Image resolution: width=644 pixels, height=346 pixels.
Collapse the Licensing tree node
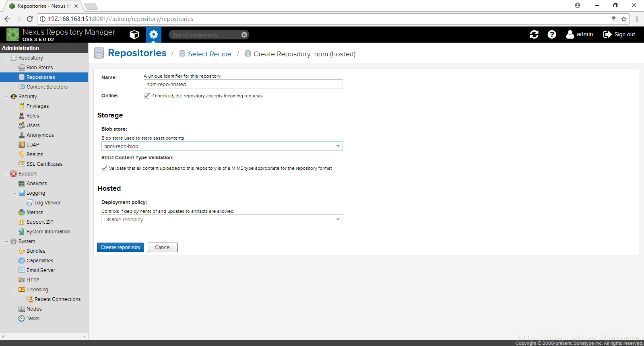click(14, 290)
